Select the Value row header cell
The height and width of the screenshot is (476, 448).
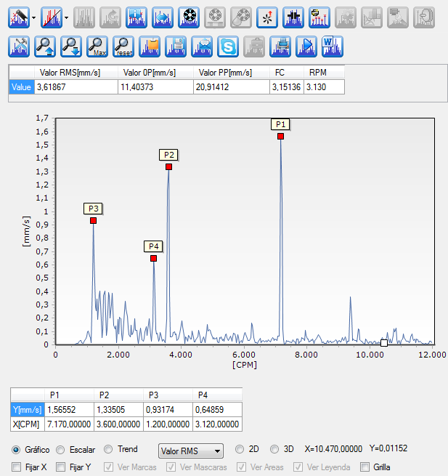click(22, 87)
